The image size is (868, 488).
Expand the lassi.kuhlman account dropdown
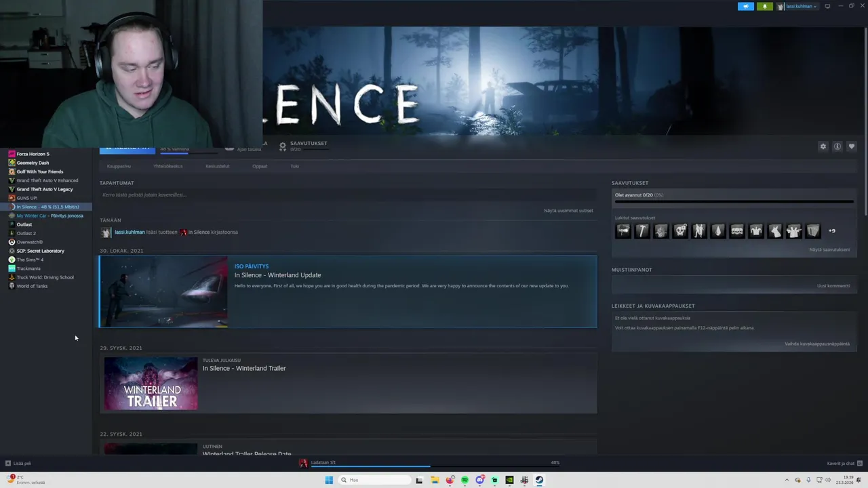click(x=797, y=6)
